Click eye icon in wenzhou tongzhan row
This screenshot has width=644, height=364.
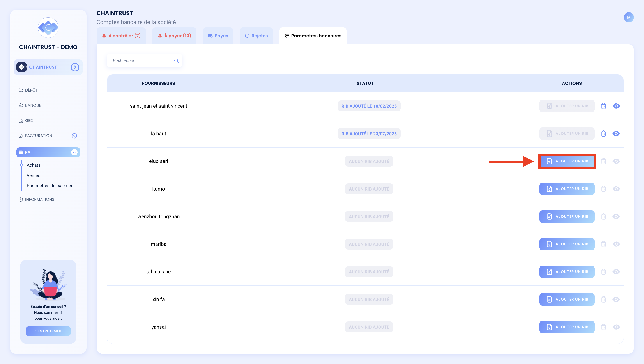click(x=616, y=216)
